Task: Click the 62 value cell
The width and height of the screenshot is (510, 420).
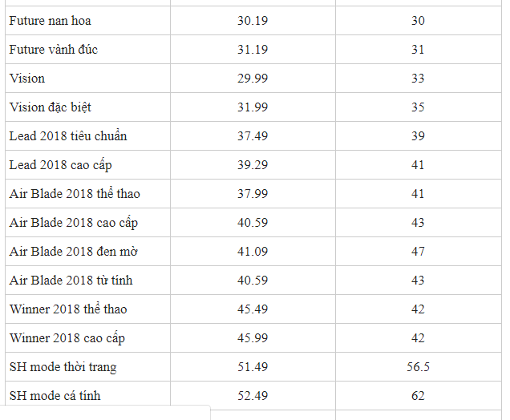Action: point(419,396)
